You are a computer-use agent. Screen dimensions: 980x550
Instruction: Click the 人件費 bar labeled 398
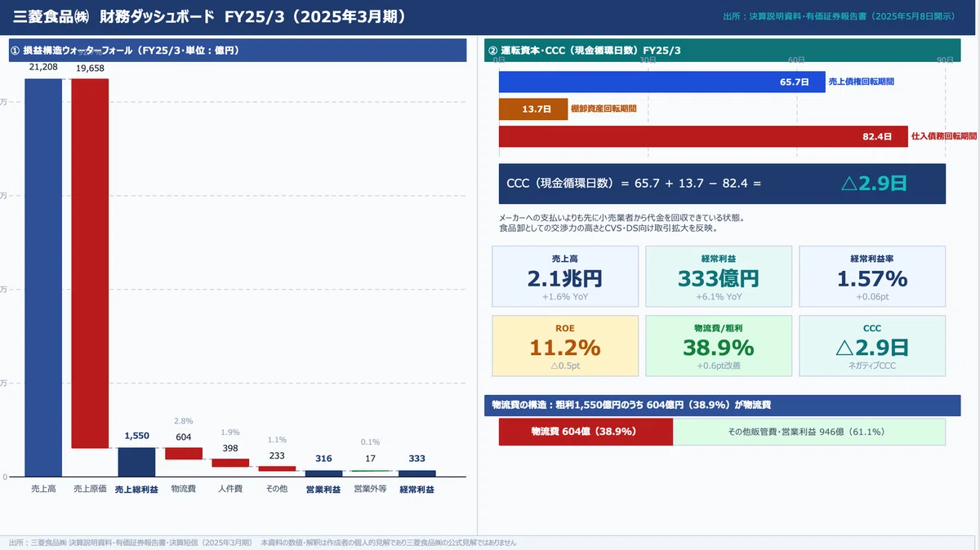pyautogui.click(x=230, y=463)
